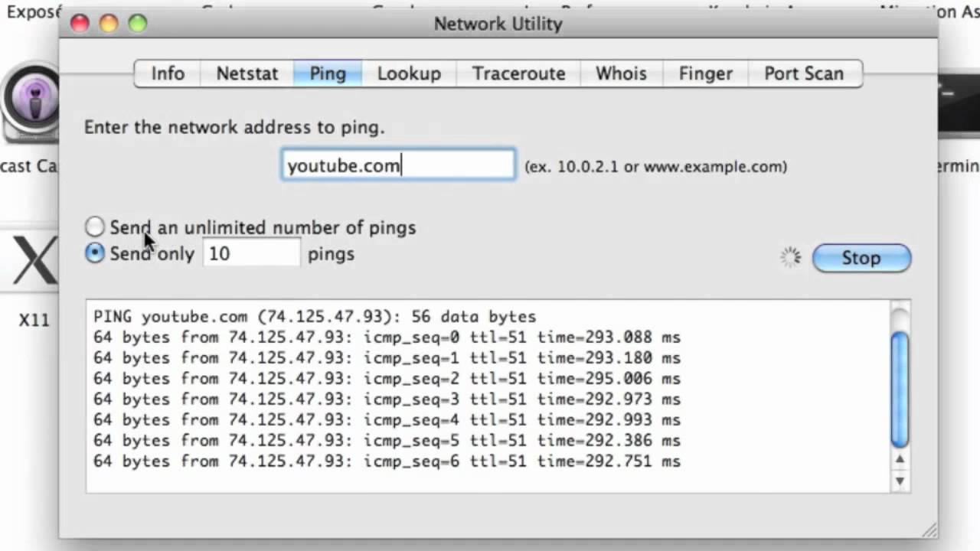980x551 pixels.
Task: Open the Port Scan tab
Action: [x=804, y=73]
